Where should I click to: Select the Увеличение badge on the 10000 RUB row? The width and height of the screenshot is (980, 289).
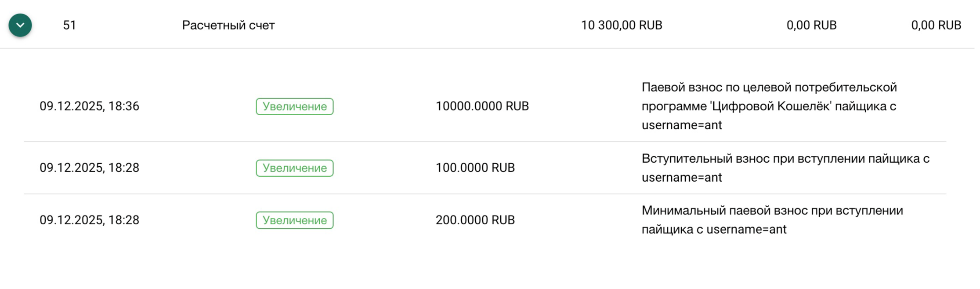(x=294, y=106)
